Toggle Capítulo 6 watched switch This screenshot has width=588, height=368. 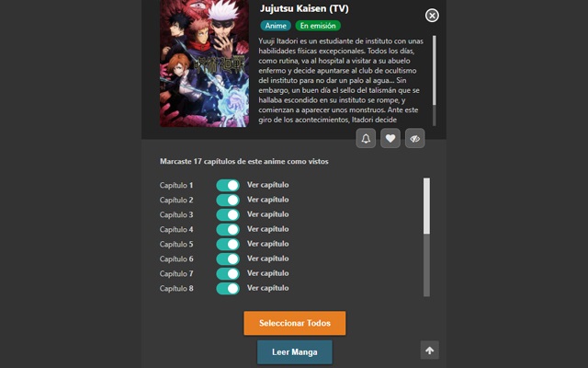click(x=228, y=259)
